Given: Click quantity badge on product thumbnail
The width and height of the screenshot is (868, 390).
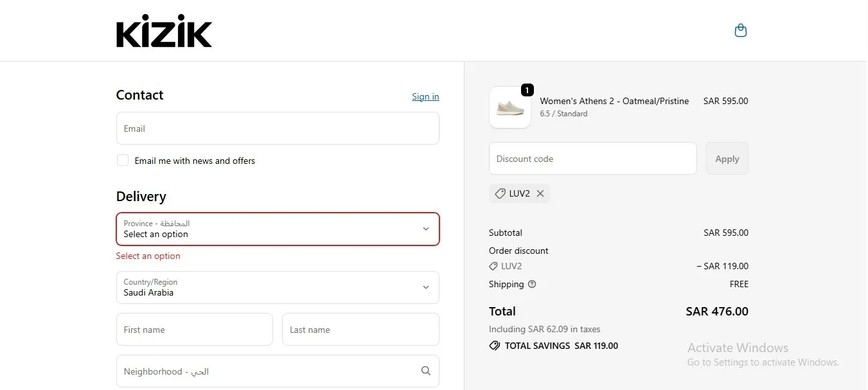Looking at the screenshot, I should coord(527,90).
